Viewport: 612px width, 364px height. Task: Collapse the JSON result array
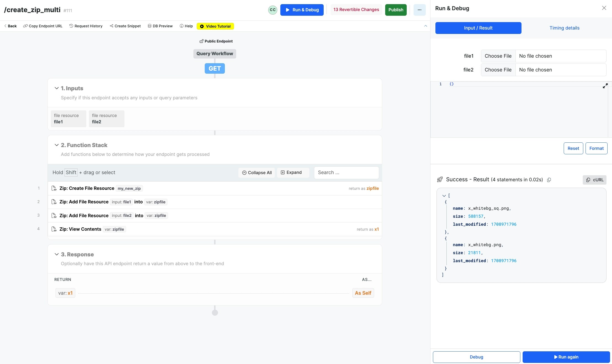tap(444, 196)
